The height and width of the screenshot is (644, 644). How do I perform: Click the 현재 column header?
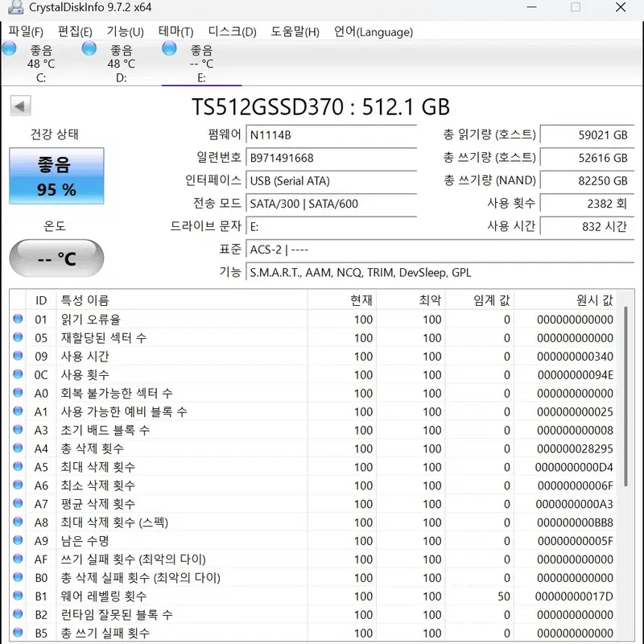[341, 300]
